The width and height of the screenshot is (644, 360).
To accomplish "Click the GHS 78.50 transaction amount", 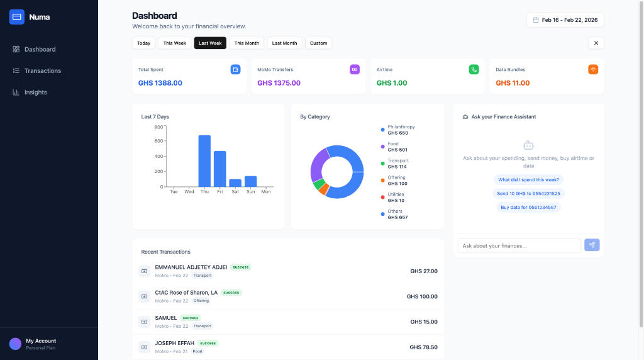I will (x=423, y=347).
